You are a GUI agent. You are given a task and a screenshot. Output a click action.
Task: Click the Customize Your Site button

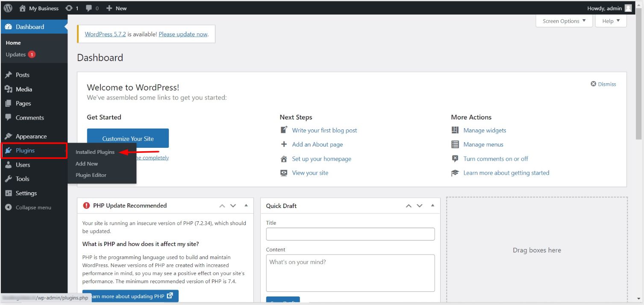click(x=128, y=138)
